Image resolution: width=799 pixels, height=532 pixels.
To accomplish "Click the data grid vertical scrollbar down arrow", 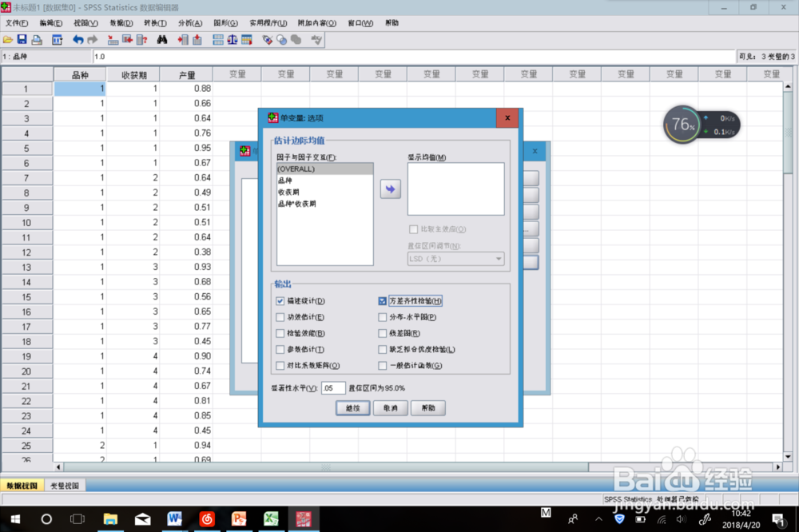I will (x=788, y=457).
